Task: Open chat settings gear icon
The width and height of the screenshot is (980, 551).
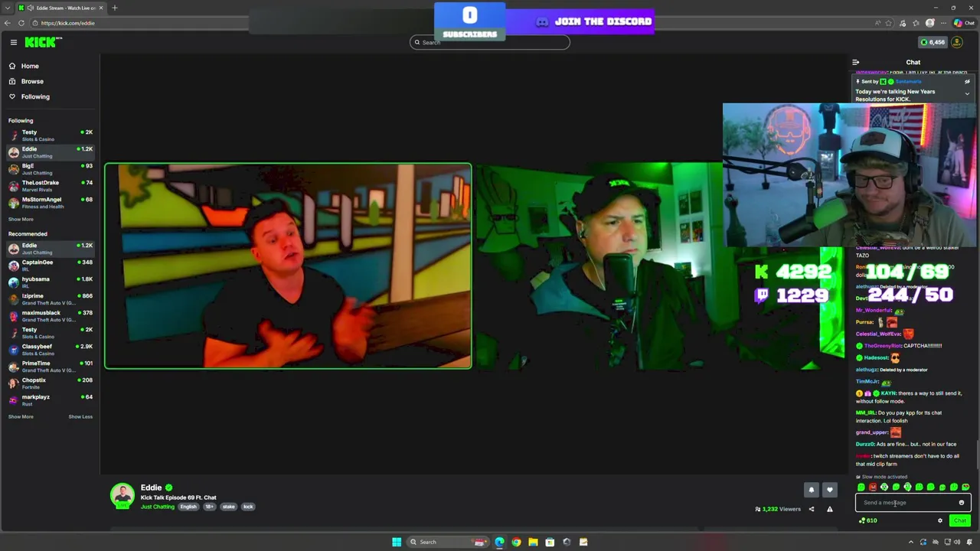Action: [x=940, y=521]
